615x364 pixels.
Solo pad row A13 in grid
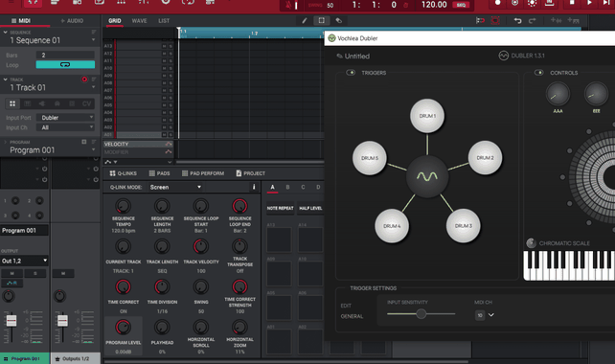[x=171, y=46]
